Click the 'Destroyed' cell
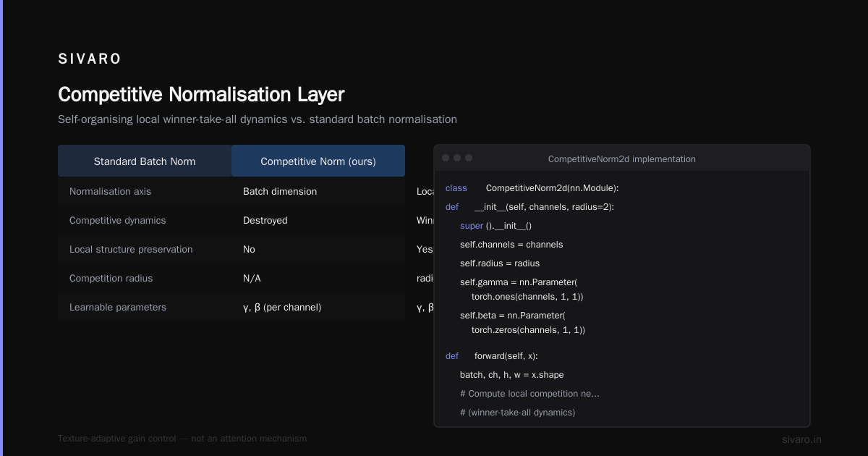Image resolution: width=868 pixels, height=456 pixels. (265, 221)
